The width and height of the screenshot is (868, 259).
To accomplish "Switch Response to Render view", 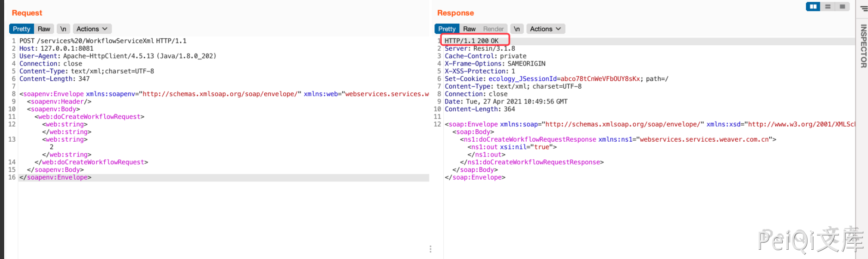I will click(x=493, y=29).
